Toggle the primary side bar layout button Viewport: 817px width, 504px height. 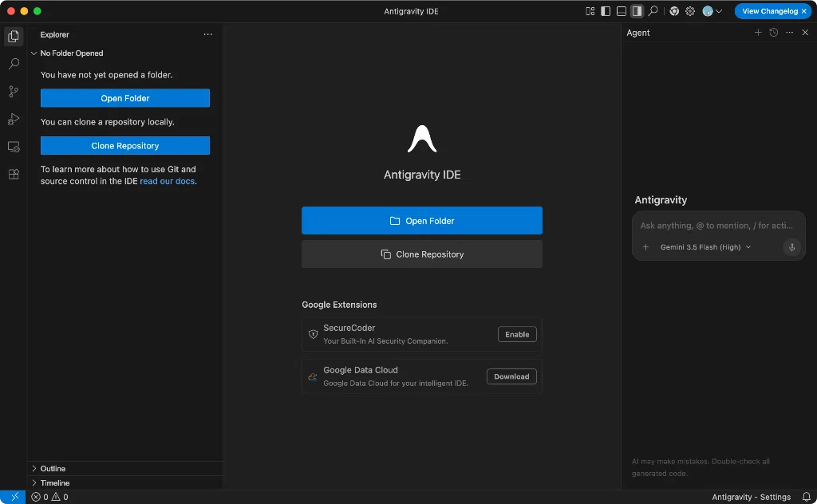[x=606, y=11]
